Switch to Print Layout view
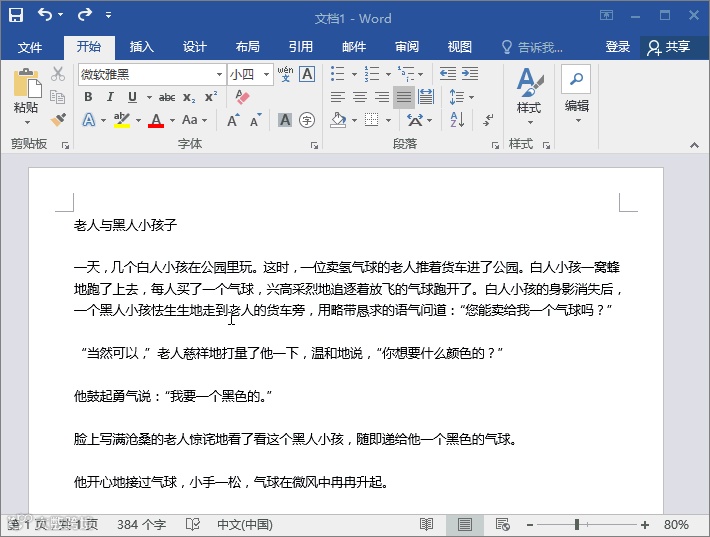The width and height of the screenshot is (710, 537). (x=465, y=524)
